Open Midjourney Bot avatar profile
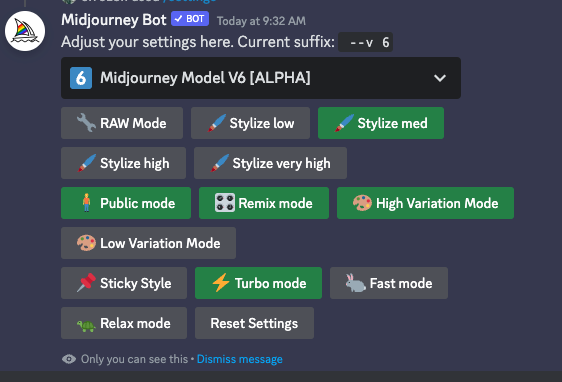The image size is (562, 382). tap(25, 31)
